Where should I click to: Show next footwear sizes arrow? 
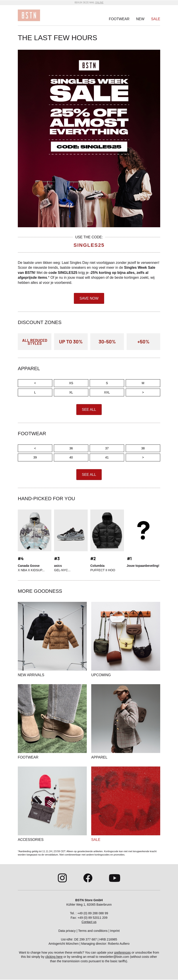tap(143, 457)
